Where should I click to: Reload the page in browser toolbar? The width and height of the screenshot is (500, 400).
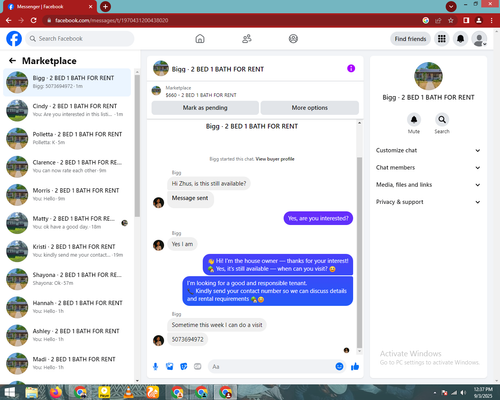pyautogui.click(x=34, y=20)
